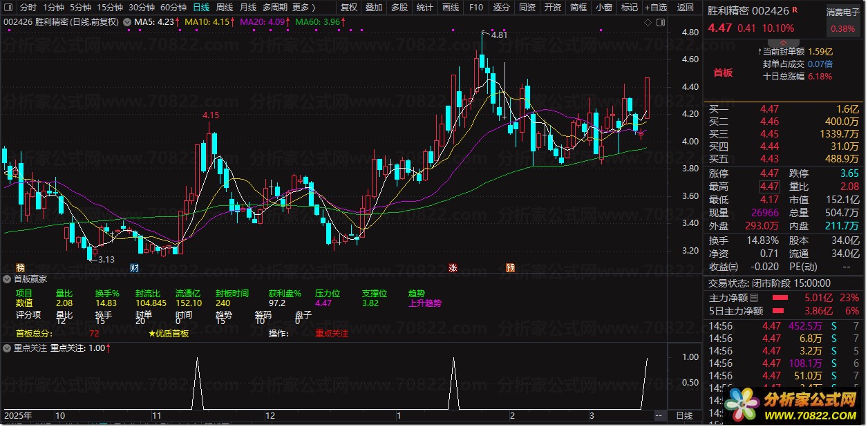Activate the 画线 drawing tool
The height and width of the screenshot is (427, 868).
pyautogui.click(x=451, y=8)
